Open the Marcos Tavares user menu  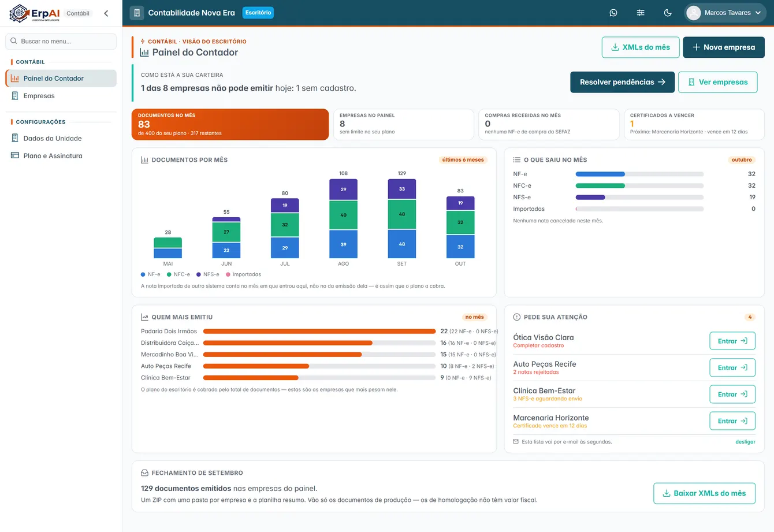[725, 13]
